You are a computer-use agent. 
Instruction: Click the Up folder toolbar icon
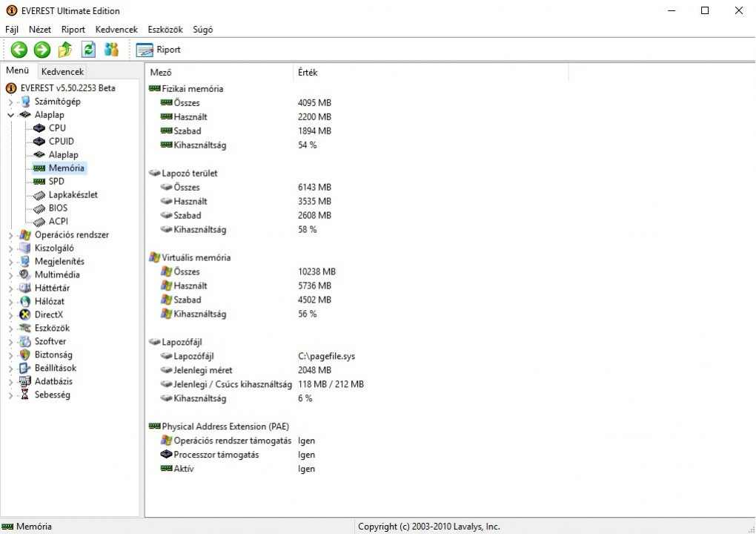(x=65, y=49)
